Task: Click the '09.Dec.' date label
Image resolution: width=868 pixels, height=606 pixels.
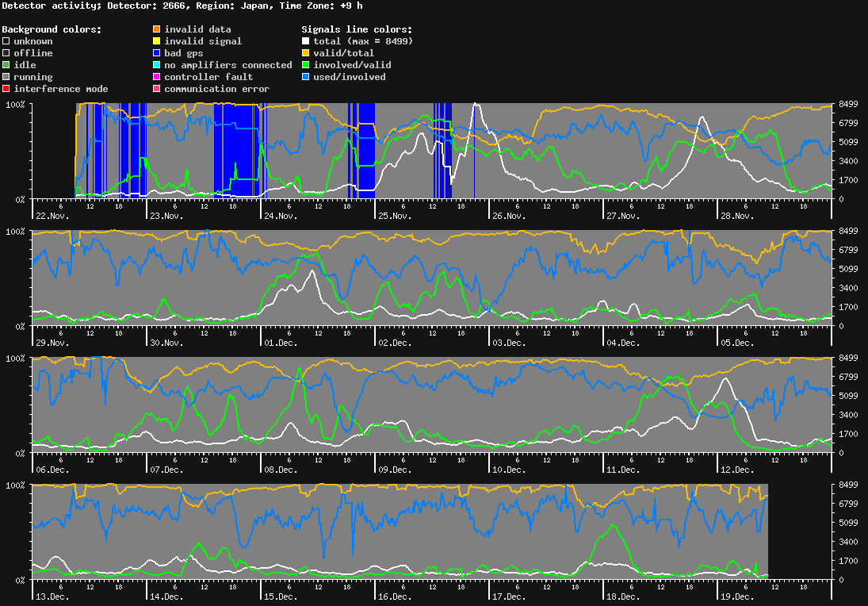Action: coord(395,470)
